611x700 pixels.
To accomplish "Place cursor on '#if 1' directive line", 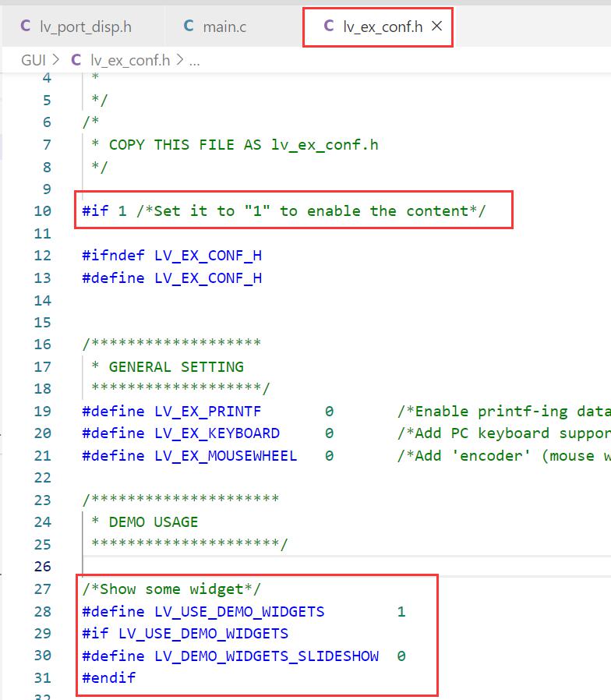I will coord(284,210).
